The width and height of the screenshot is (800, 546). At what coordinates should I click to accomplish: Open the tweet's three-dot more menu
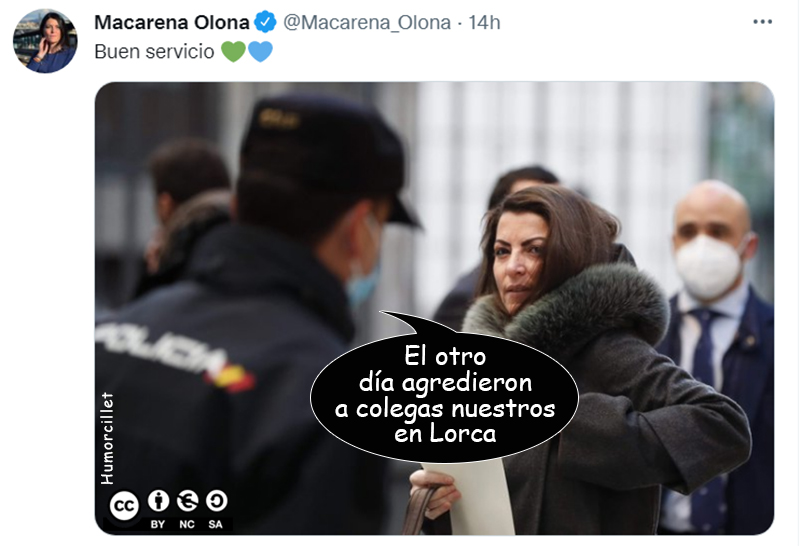[x=762, y=22]
